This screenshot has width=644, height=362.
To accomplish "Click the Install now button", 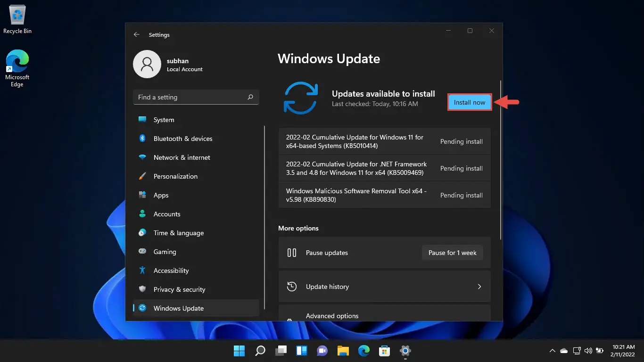I will pos(470,102).
